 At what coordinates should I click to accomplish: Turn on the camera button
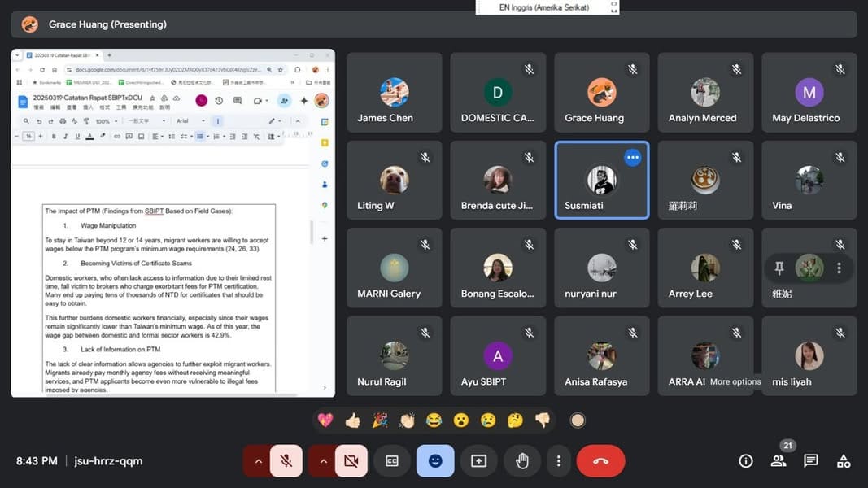pos(351,460)
